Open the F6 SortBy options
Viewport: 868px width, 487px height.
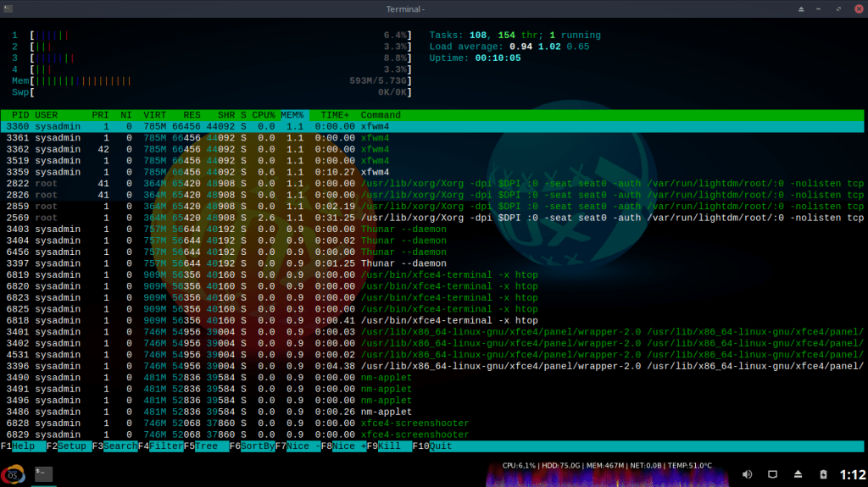click(251, 446)
